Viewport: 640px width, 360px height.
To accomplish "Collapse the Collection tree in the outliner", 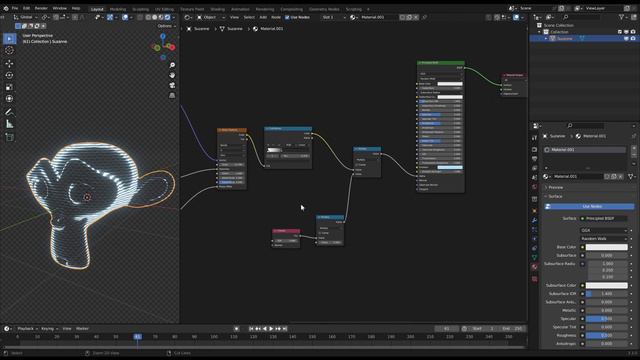I will coord(540,32).
